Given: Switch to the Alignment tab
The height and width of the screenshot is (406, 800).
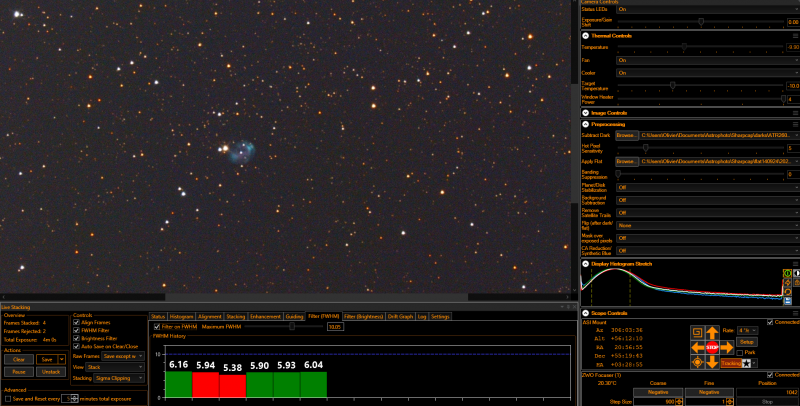Looking at the screenshot, I should click(210, 317).
